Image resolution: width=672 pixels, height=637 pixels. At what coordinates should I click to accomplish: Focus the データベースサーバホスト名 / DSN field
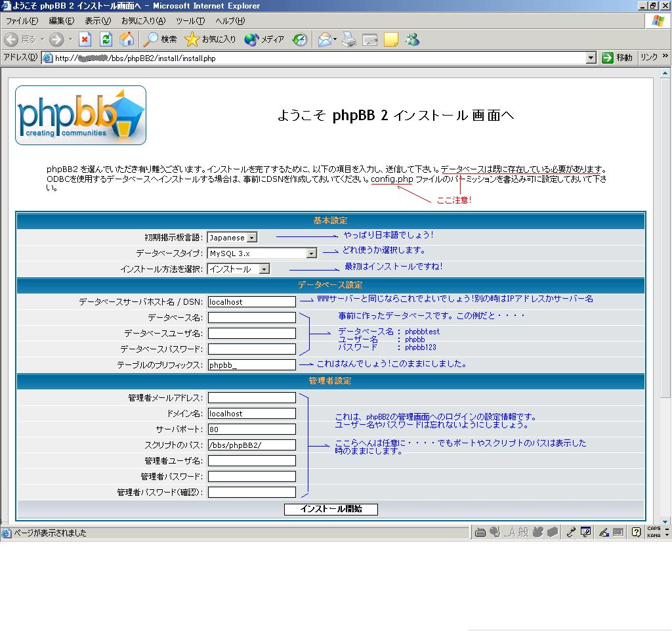coord(251,302)
